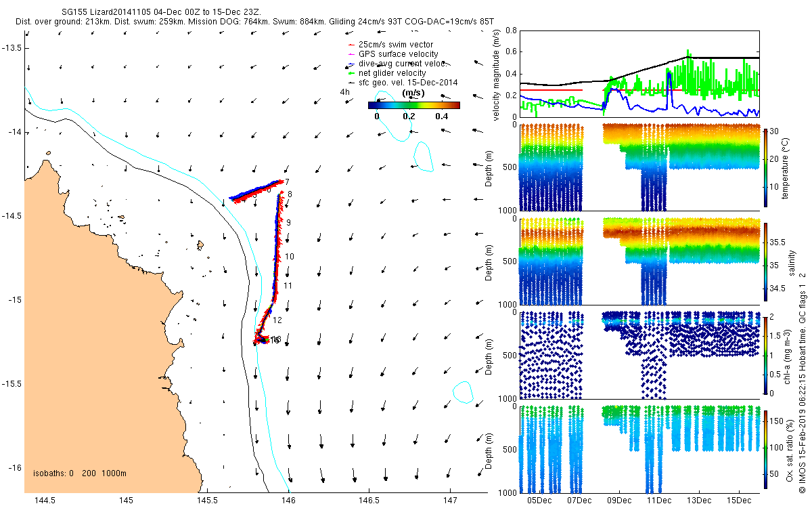This screenshot has height=508, width=812.
Task: Click the "0.8" tick on velocity magnitude axis
Action: [x=511, y=30]
